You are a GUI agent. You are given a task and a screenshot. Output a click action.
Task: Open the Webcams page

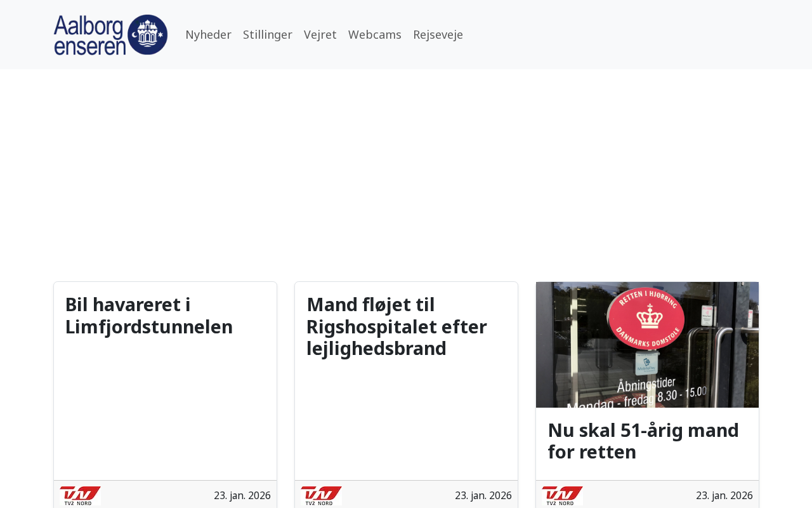point(375,34)
